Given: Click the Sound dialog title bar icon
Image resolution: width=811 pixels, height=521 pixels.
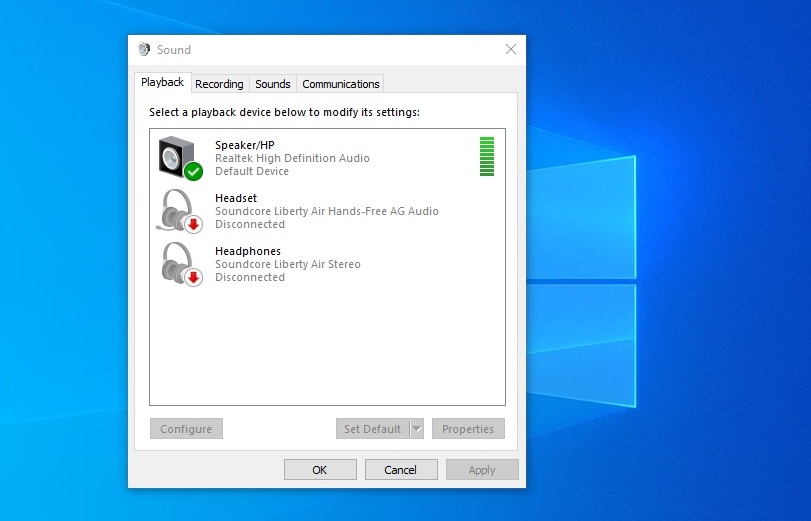Looking at the screenshot, I should coord(144,50).
